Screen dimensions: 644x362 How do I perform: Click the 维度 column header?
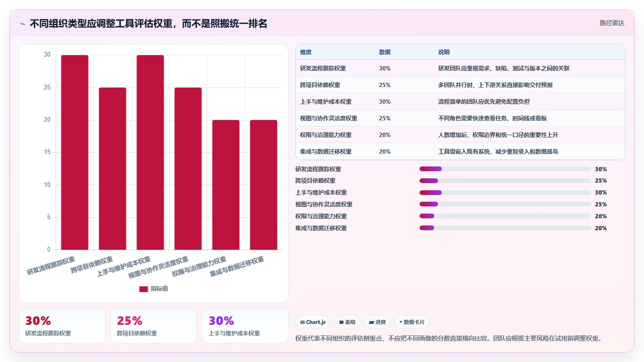click(306, 52)
